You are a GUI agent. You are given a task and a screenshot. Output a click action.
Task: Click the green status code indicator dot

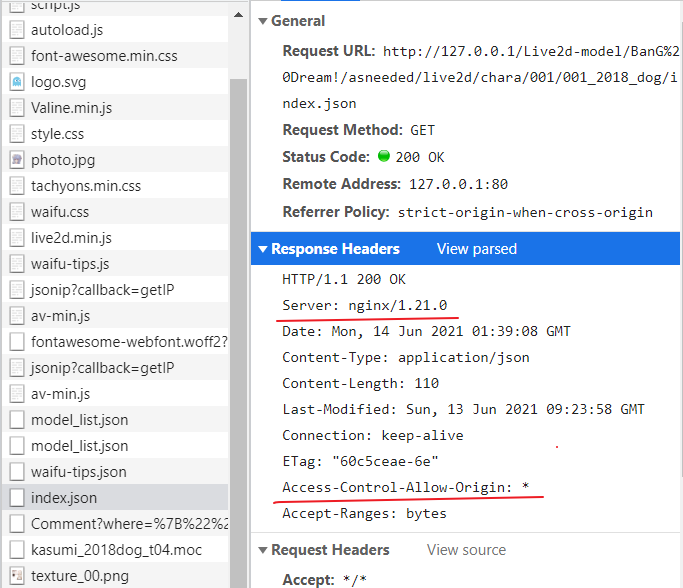point(384,158)
